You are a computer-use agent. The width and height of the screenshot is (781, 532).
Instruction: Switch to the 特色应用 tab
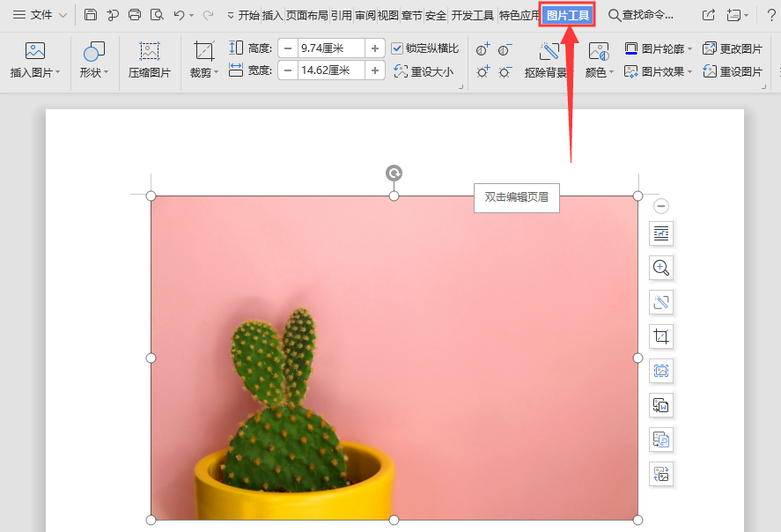coord(519,16)
